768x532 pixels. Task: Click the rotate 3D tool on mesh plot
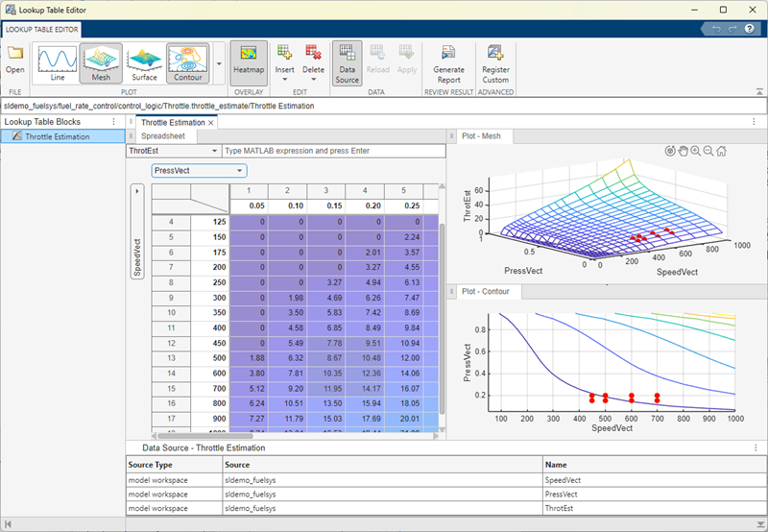coord(670,151)
